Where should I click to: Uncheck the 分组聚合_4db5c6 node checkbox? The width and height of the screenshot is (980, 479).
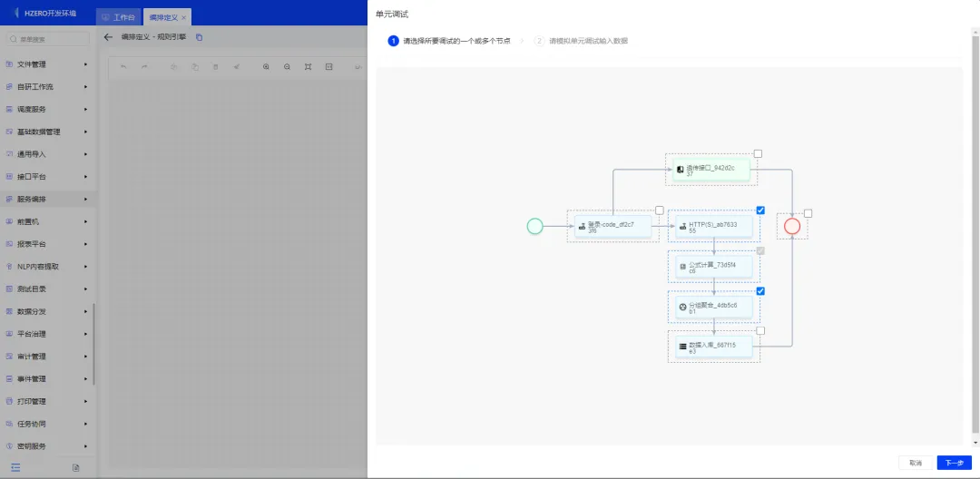click(760, 291)
